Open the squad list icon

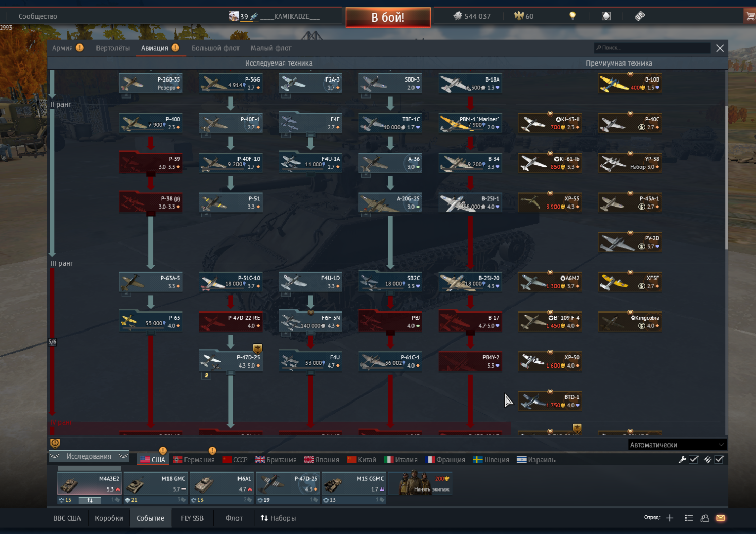(689, 518)
